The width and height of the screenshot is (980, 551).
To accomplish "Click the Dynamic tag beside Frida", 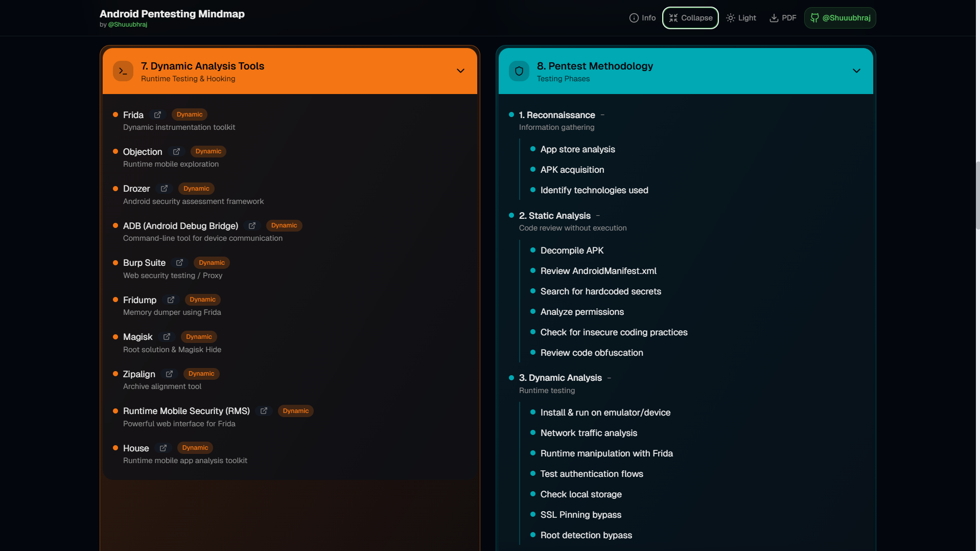I will click(x=190, y=114).
